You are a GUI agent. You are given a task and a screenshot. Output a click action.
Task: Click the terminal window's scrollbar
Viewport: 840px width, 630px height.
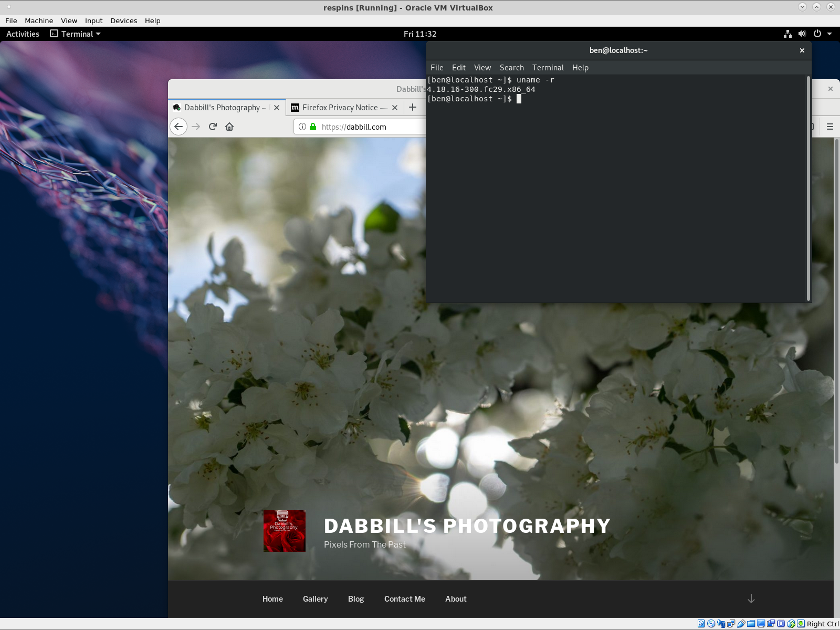click(808, 188)
